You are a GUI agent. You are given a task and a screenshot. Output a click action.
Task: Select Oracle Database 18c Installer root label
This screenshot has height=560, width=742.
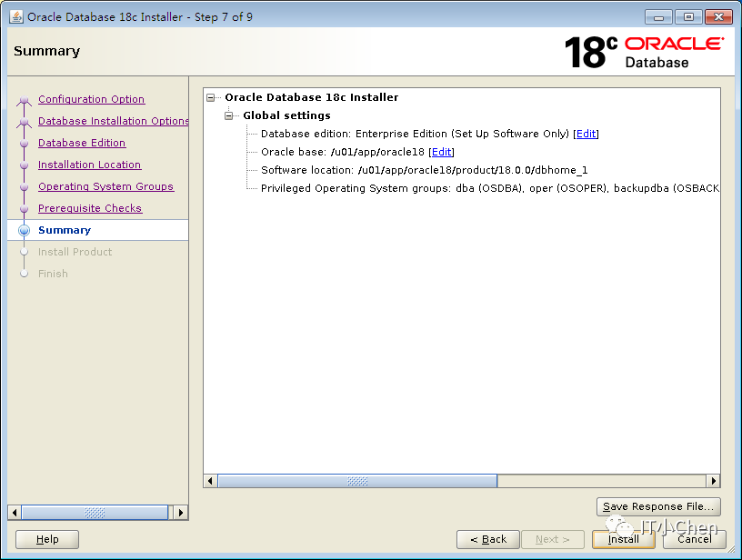311,97
